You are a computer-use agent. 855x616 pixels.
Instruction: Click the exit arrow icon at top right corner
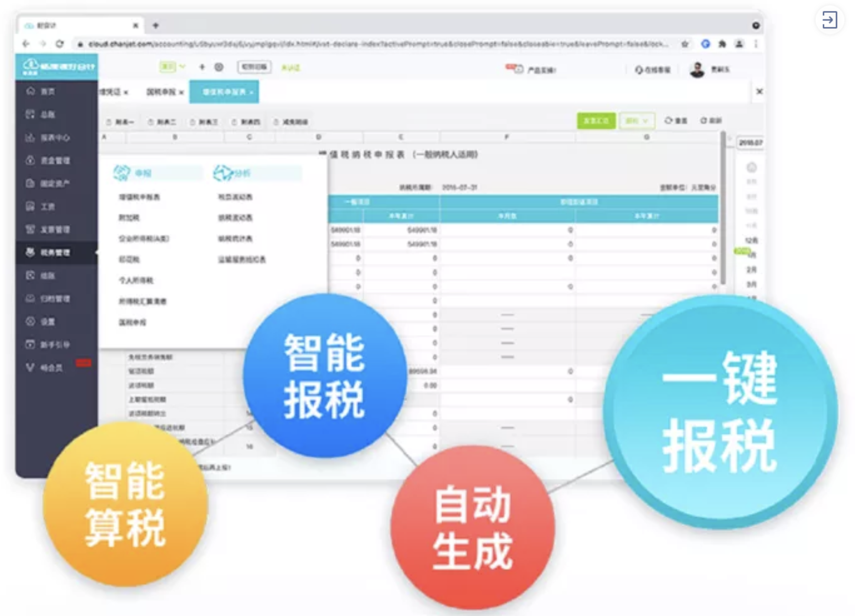[829, 20]
